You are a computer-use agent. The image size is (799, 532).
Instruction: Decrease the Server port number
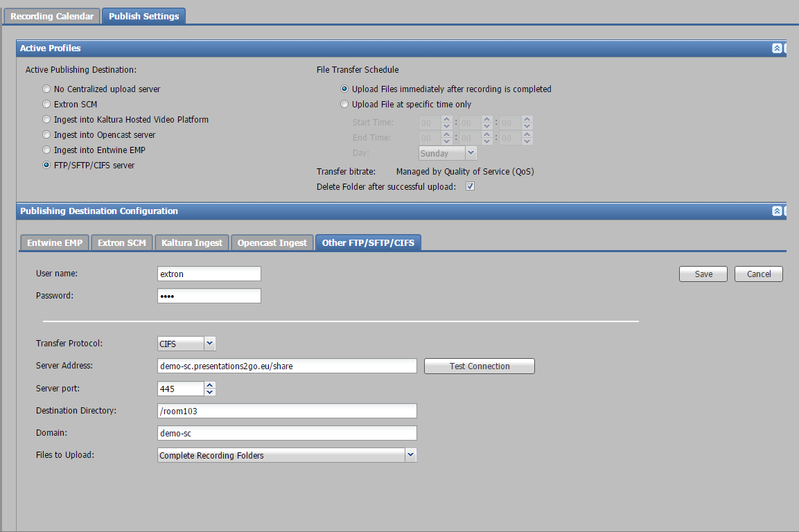point(210,392)
